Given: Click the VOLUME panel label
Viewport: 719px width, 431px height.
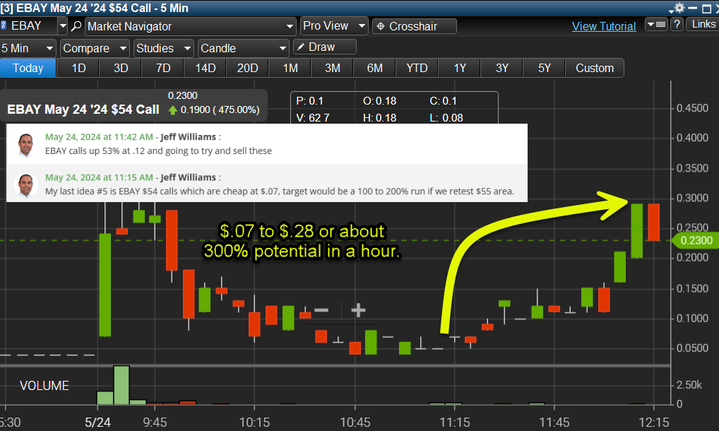Looking at the screenshot, I should [44, 386].
